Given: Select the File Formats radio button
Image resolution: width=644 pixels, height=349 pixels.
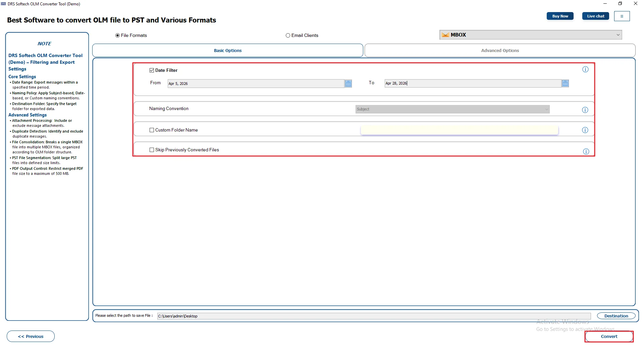Looking at the screenshot, I should coord(117,35).
